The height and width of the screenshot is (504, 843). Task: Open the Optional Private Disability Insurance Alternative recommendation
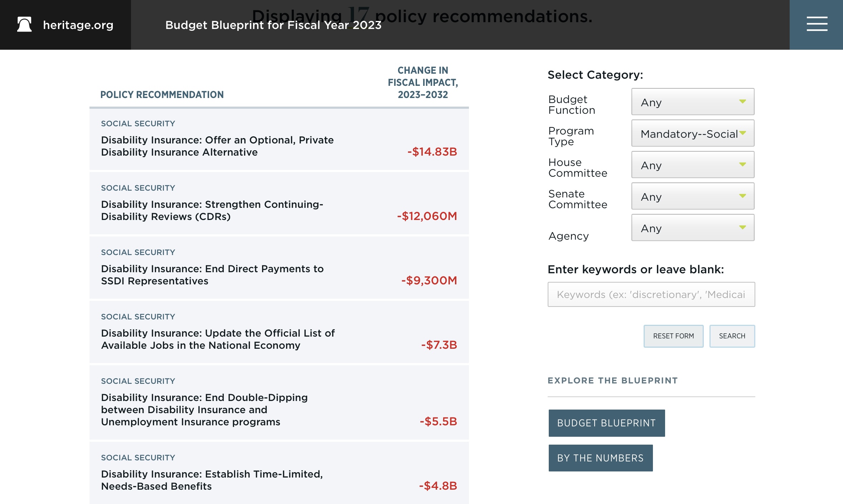(217, 146)
